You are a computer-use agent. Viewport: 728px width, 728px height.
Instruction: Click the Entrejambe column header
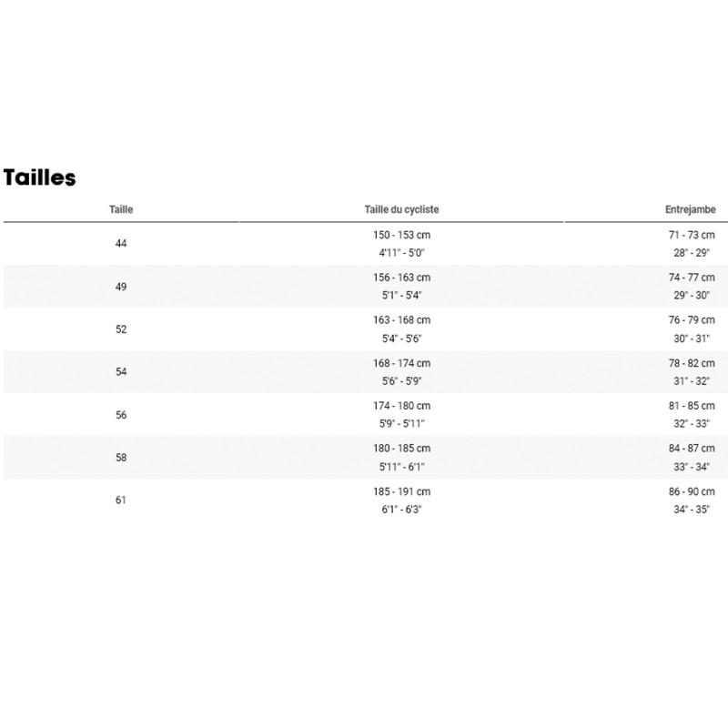pos(691,209)
